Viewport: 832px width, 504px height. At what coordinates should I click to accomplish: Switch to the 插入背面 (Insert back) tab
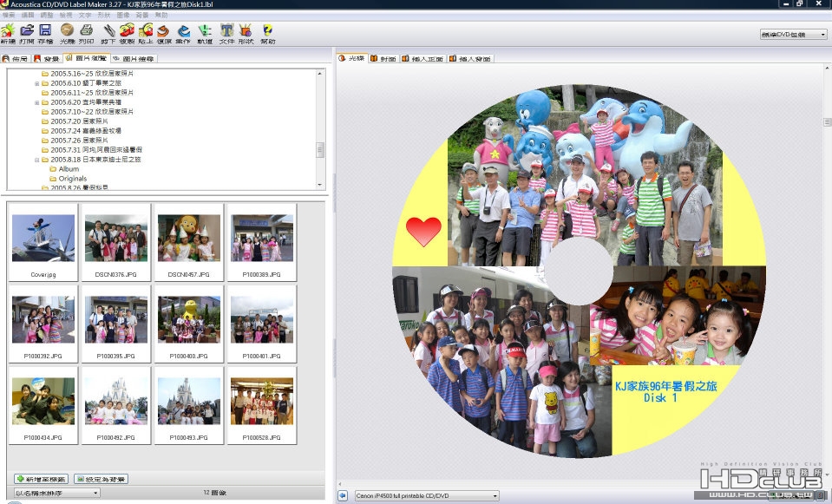(x=470, y=58)
